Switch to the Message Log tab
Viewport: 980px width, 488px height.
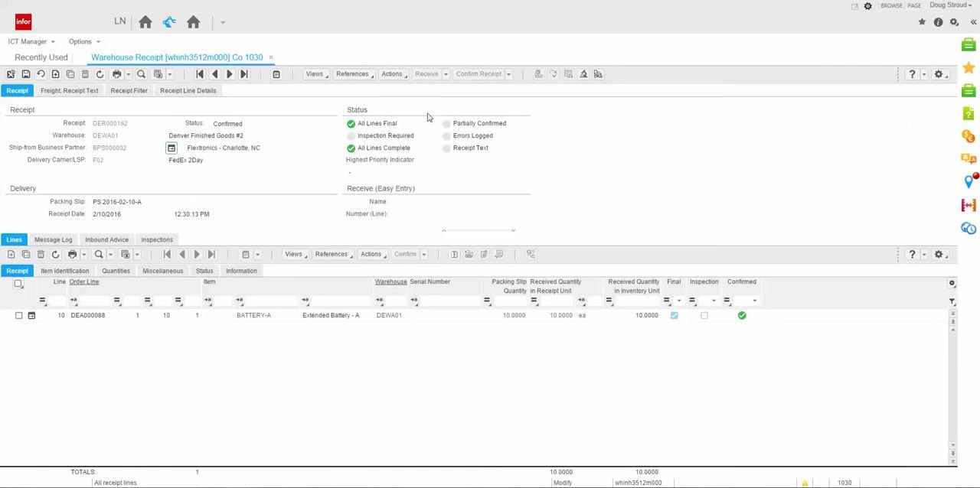pos(53,239)
